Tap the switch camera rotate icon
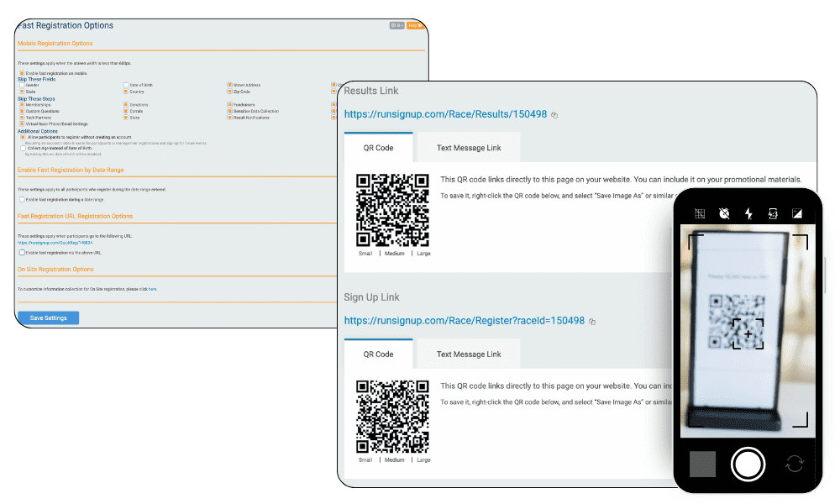840x504 pixels. click(x=795, y=464)
